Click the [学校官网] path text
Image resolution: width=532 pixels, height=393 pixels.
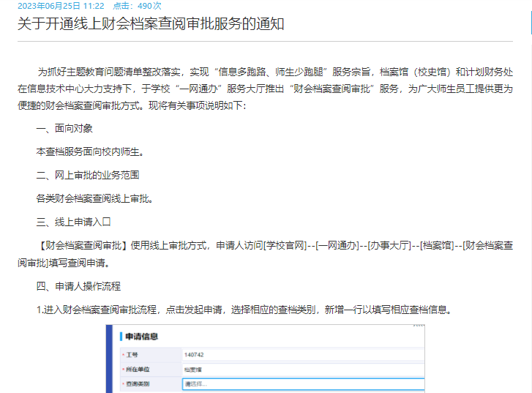(285, 245)
